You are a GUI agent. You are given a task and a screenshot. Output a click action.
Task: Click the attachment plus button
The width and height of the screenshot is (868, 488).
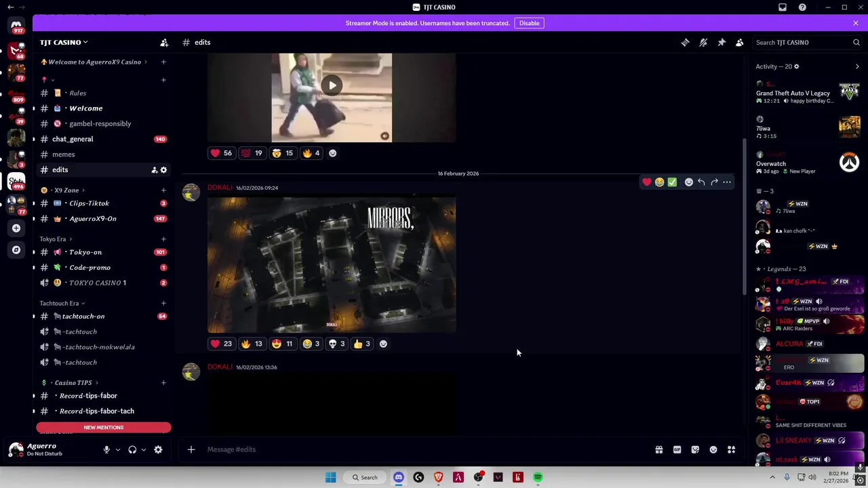[x=191, y=449]
